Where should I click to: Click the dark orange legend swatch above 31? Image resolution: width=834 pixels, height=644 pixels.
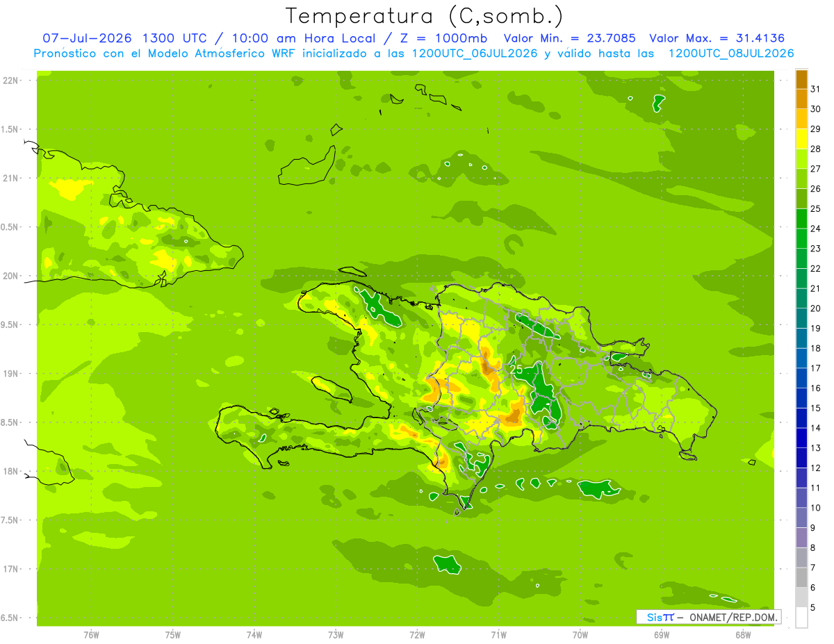pos(801,79)
